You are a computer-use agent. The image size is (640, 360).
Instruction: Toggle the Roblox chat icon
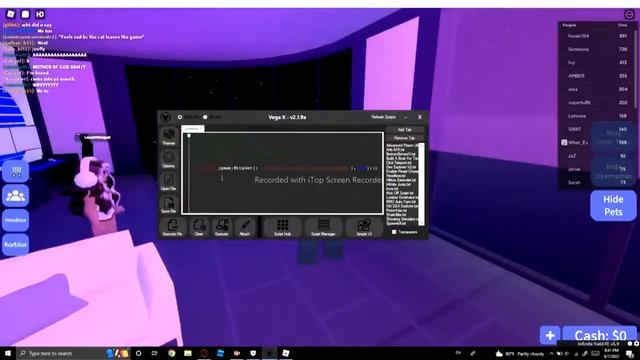(x=25, y=14)
